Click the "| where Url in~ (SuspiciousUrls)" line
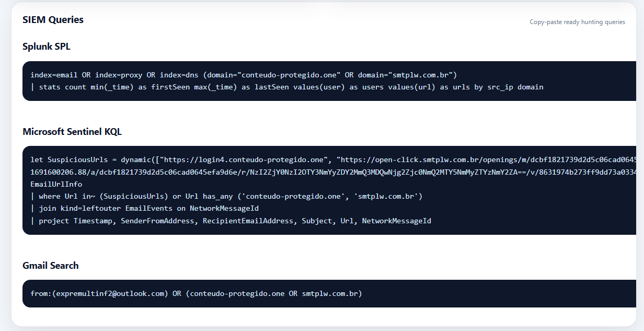Viewport: 644px width, 331px height. coord(226,197)
